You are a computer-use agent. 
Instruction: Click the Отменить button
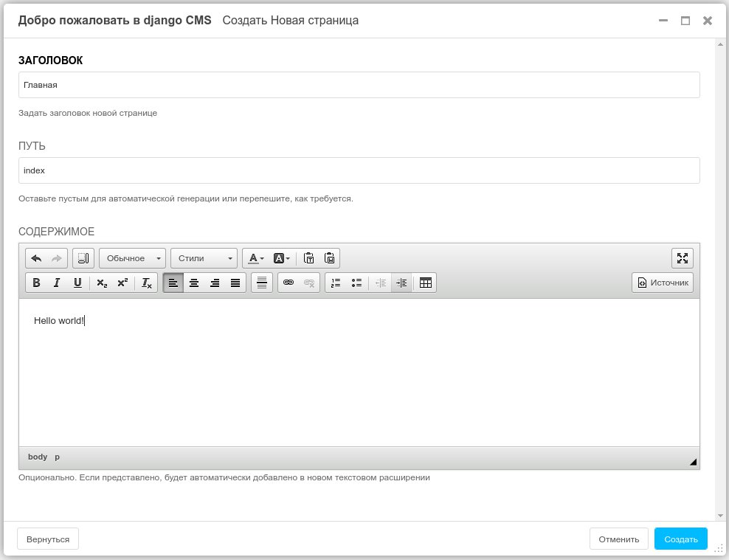tap(619, 539)
